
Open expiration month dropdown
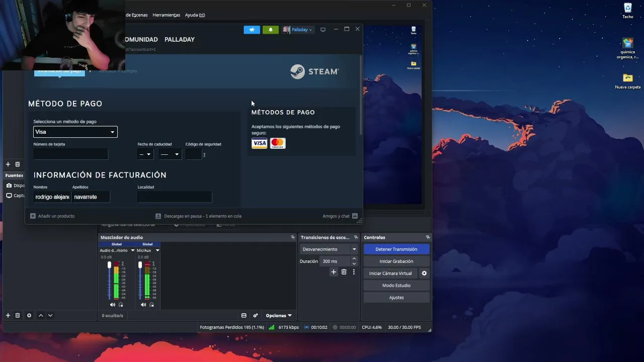[145, 154]
